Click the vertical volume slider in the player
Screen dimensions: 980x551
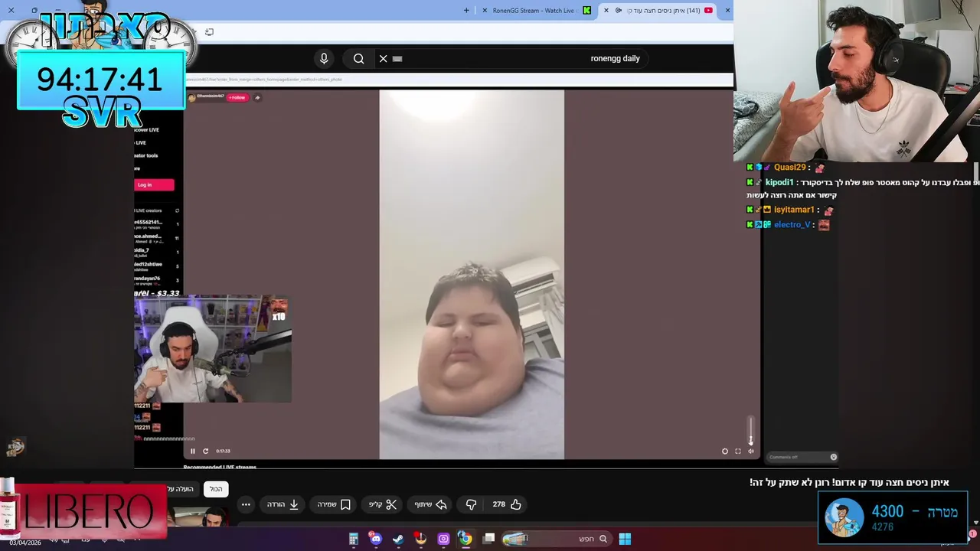(750, 430)
